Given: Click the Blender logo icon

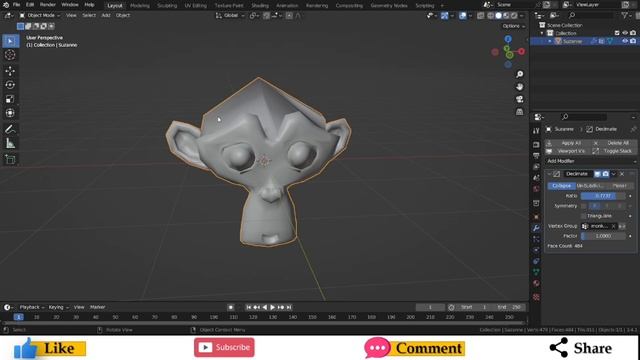Looking at the screenshot, I should [6, 5].
